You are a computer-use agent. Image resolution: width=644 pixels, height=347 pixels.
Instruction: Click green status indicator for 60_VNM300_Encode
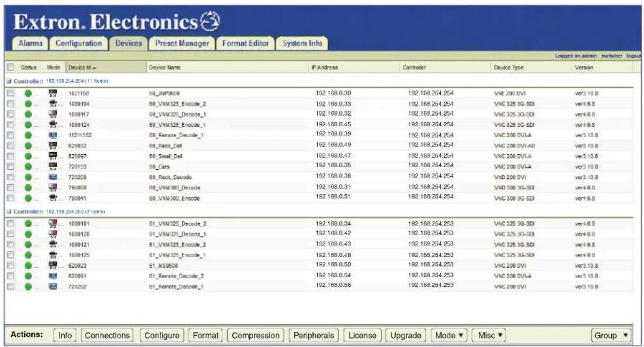(x=28, y=198)
